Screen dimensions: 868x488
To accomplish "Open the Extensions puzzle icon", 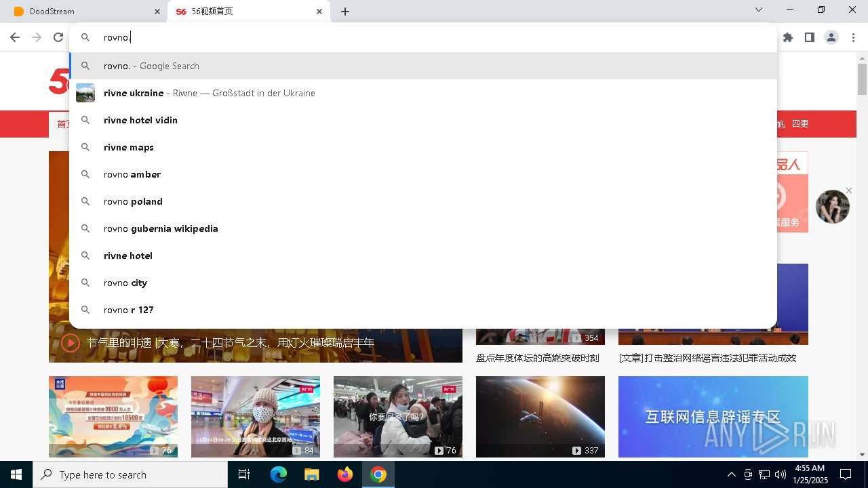I will 788,37.
